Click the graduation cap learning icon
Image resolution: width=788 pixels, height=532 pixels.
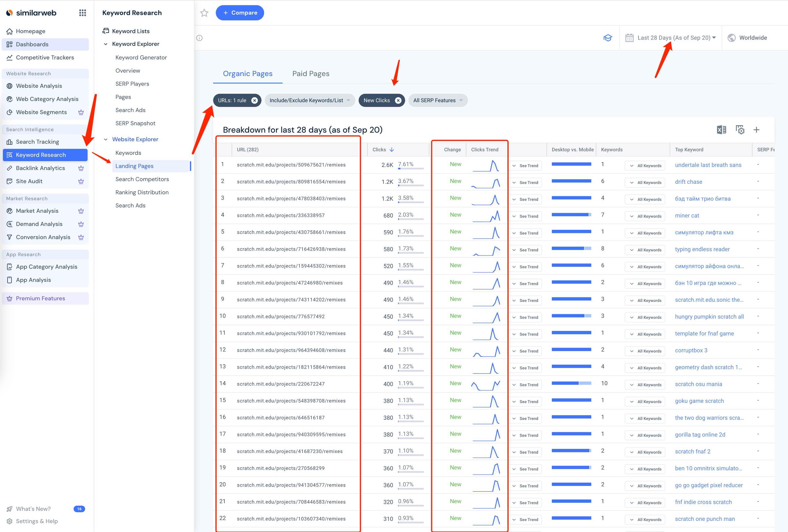(x=608, y=38)
